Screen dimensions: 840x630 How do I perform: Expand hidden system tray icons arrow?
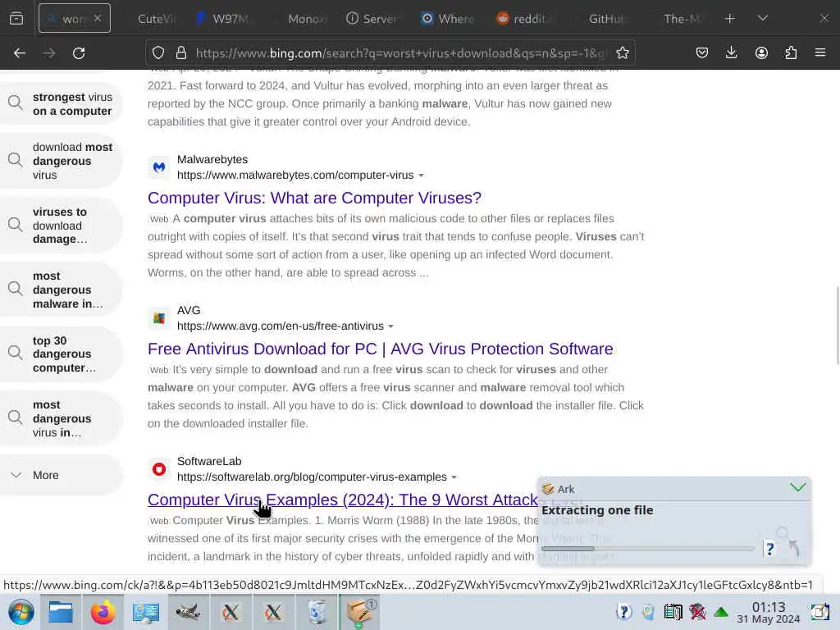pyautogui.click(x=721, y=612)
